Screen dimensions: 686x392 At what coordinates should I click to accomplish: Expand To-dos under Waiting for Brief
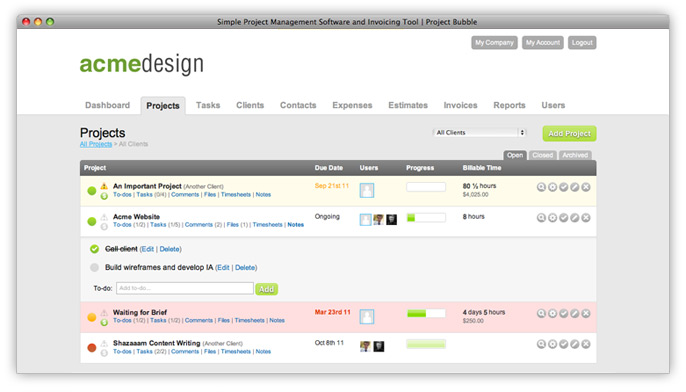tap(122, 321)
